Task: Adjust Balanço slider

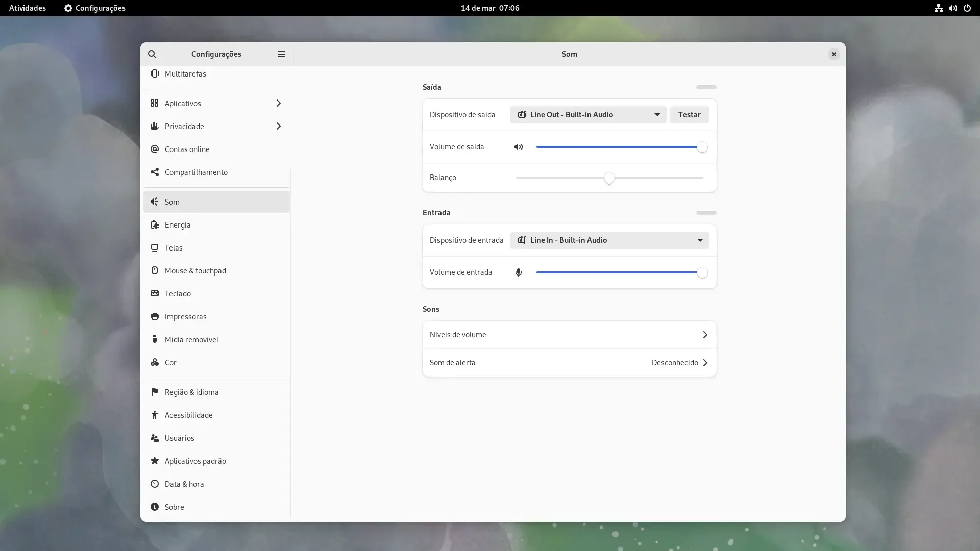Action: [x=609, y=178]
